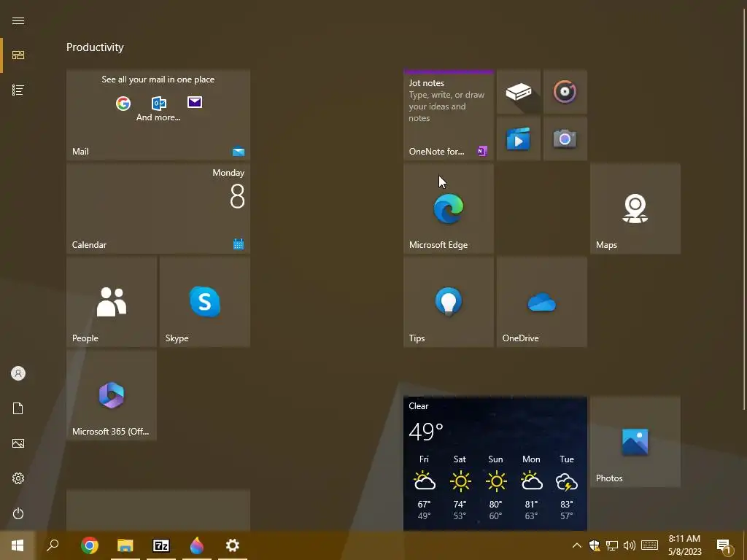Expand the Start hamburger menu
747x560 pixels.
[x=18, y=21]
